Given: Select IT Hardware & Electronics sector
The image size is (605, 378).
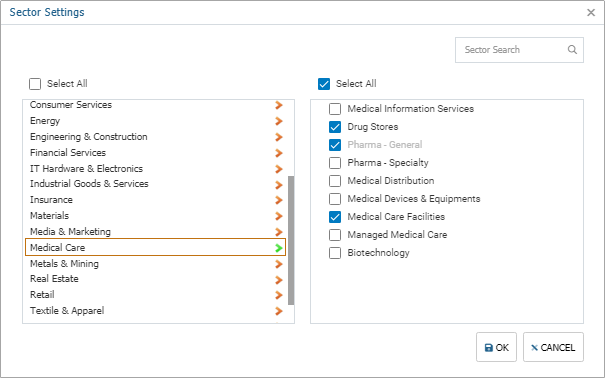Looking at the screenshot, I should tap(155, 169).
